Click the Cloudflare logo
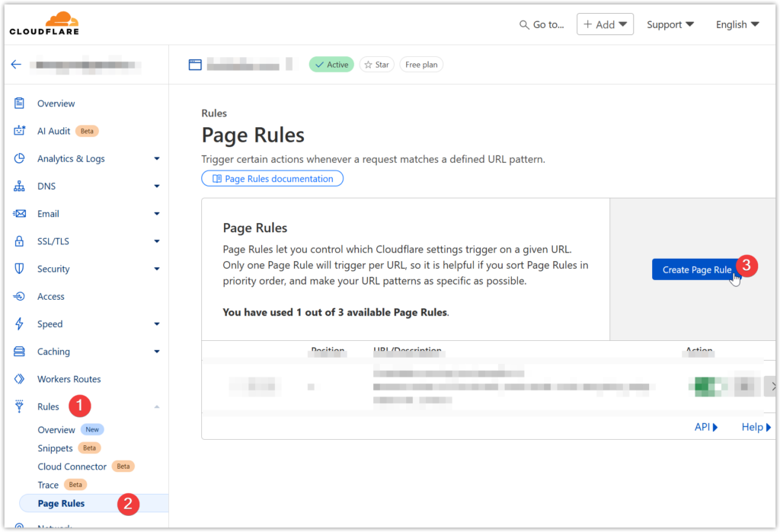 44,24
